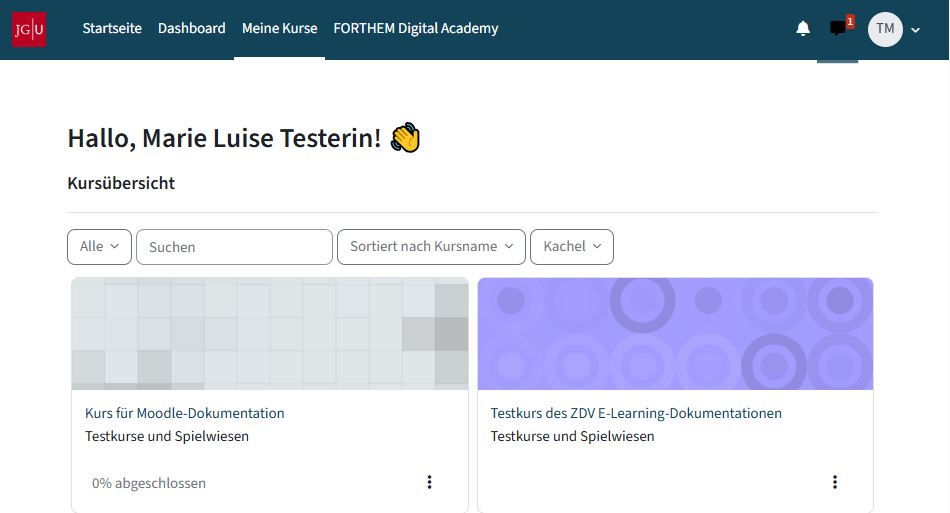Select the Meine Kurse tab

coord(279,28)
